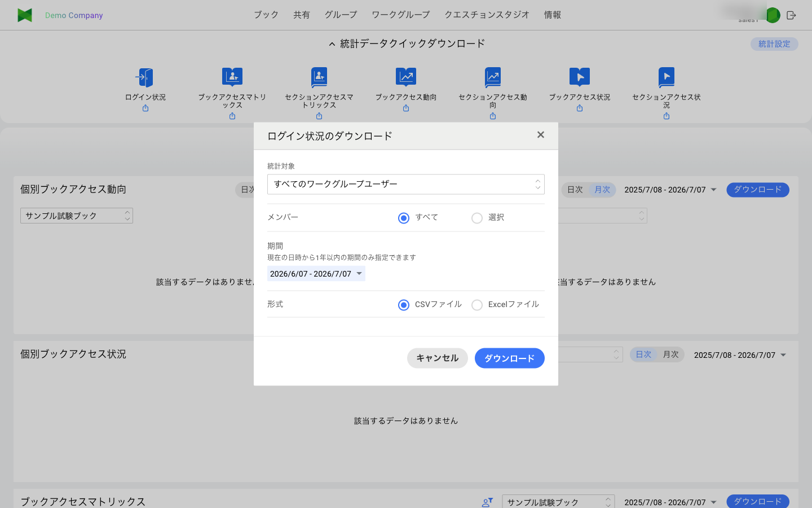Select すべて for メンバー

point(404,218)
